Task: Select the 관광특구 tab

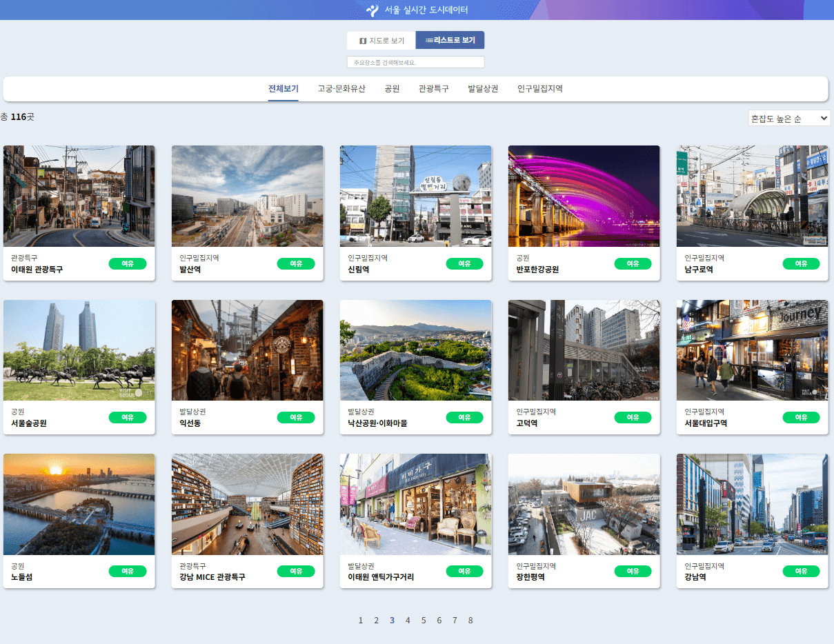Action: coord(433,89)
